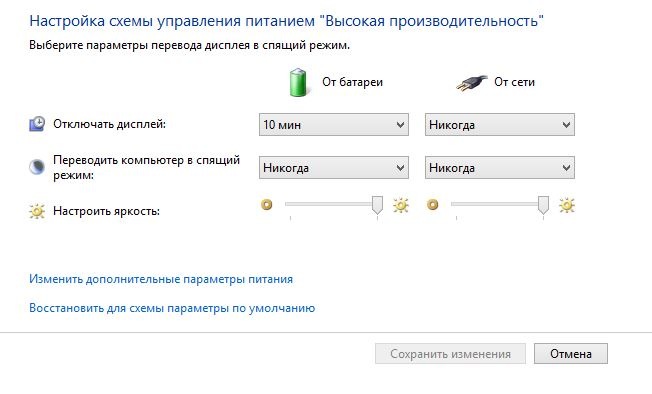
Task: Click the dim brightness icon under plugged-in column
Action: click(x=432, y=204)
